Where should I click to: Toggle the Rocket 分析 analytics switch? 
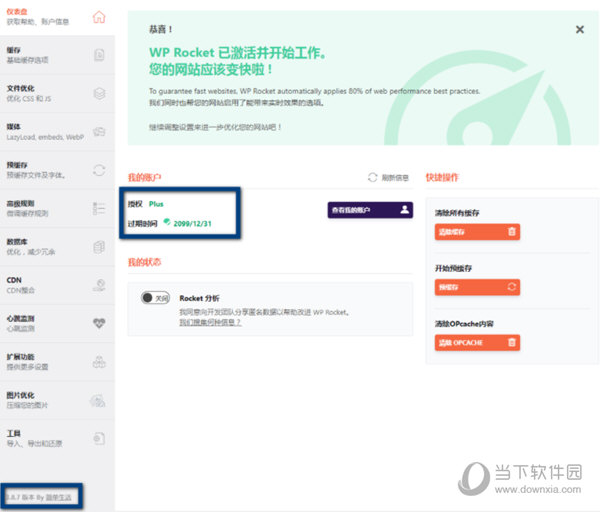pos(155,298)
